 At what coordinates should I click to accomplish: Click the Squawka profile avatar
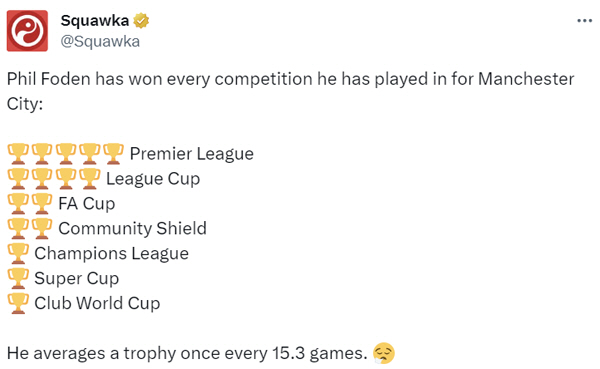[x=27, y=31]
